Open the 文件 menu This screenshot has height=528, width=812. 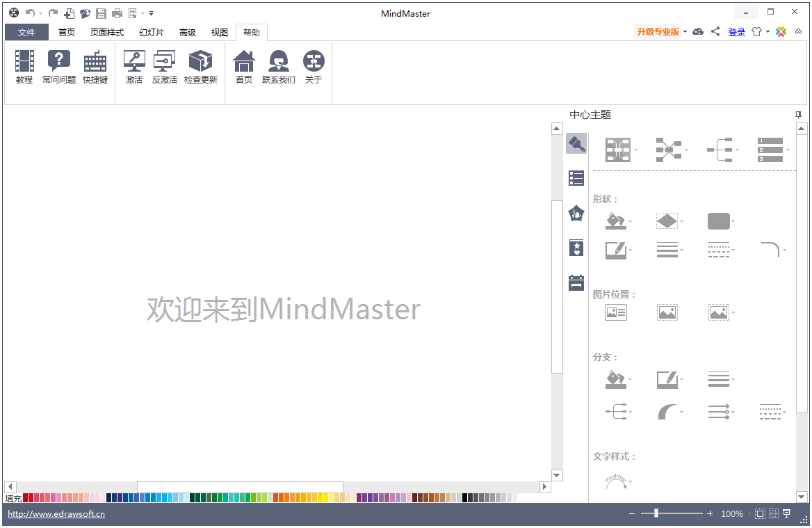click(x=26, y=32)
